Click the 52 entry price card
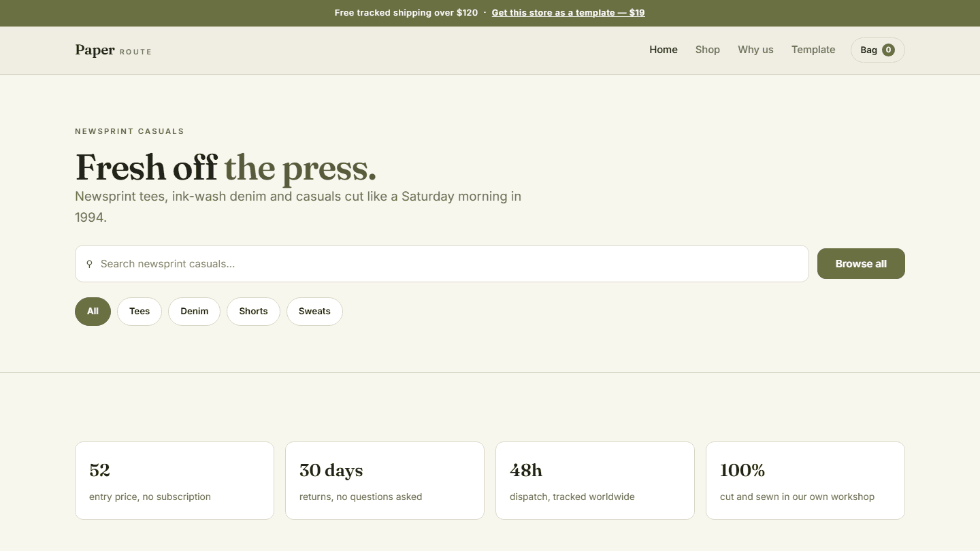Image resolution: width=980 pixels, height=551 pixels. coord(174,480)
